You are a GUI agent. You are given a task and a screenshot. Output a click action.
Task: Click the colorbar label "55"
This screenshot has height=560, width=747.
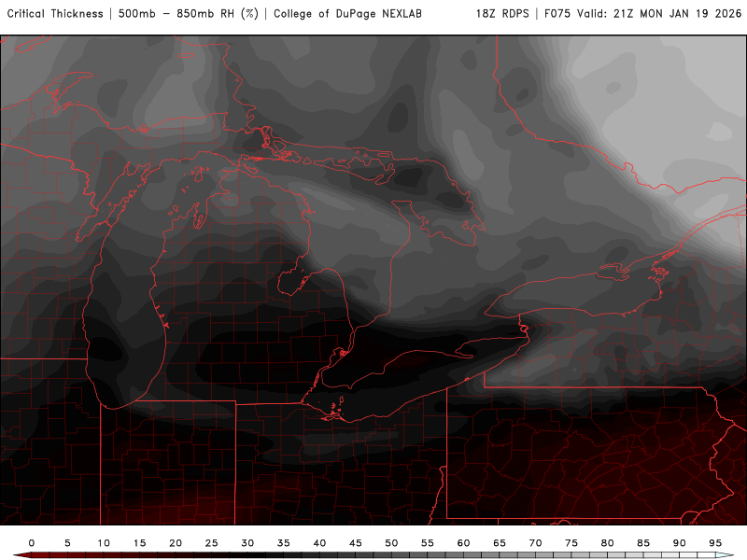click(428, 543)
